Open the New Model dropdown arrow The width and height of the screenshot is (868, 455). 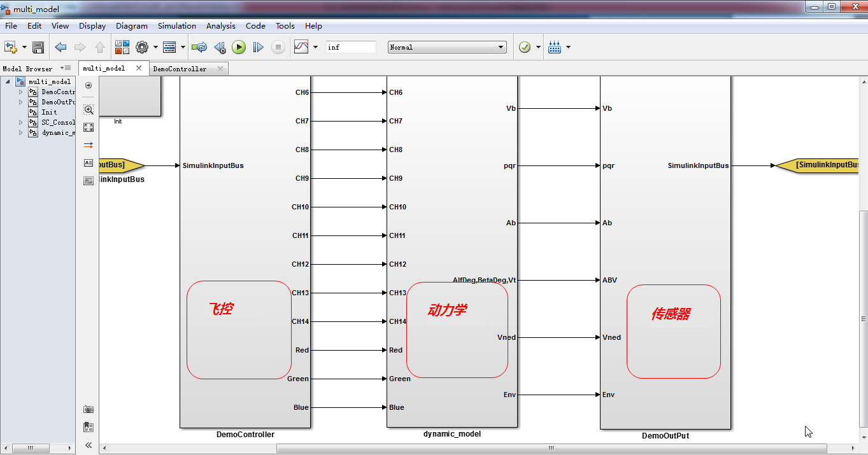pos(24,47)
